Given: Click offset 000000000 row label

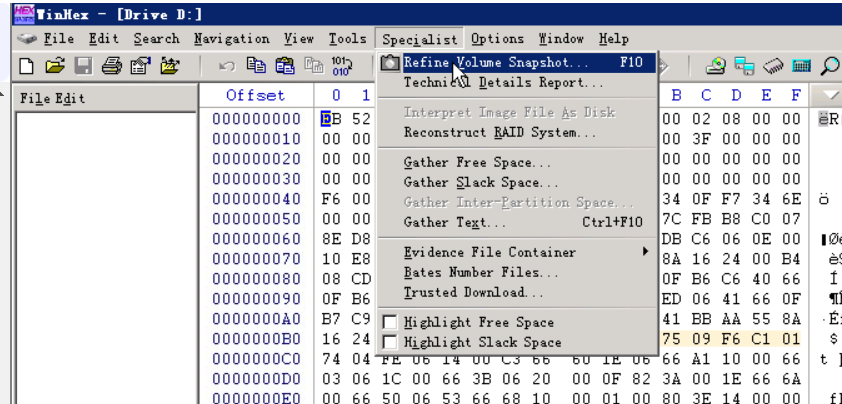Looking at the screenshot, I should [256, 119].
